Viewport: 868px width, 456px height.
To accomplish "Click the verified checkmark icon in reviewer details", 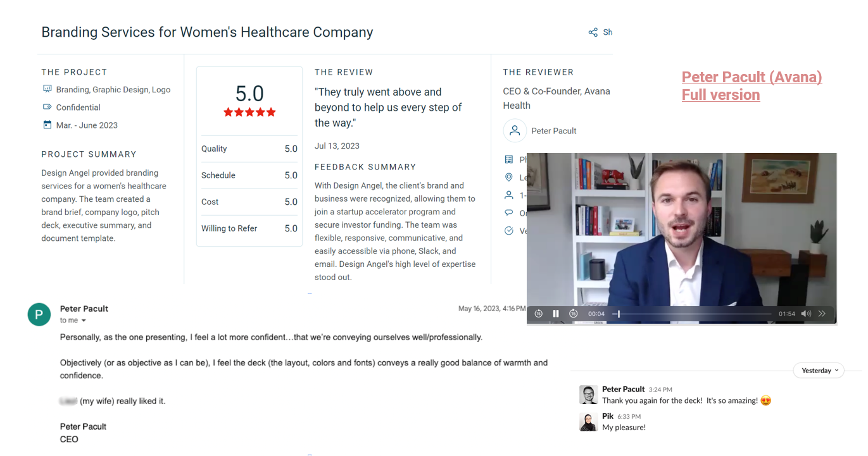I will pos(508,231).
